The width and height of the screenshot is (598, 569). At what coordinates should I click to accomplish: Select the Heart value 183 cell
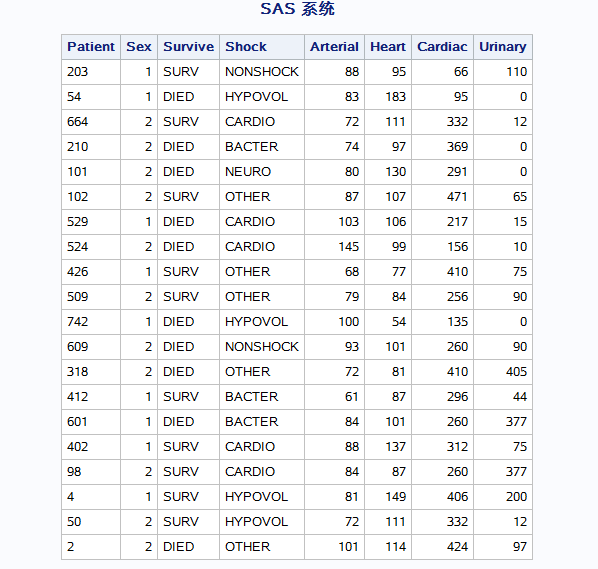coord(388,97)
